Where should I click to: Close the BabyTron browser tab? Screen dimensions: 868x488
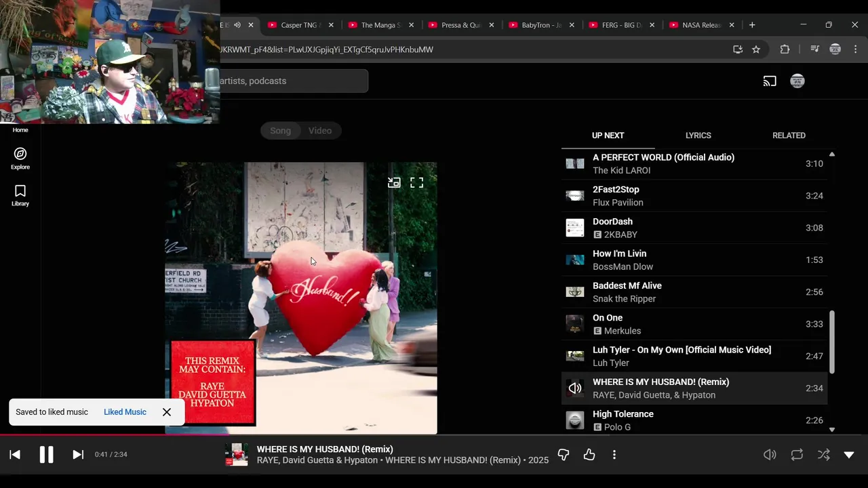tap(572, 25)
